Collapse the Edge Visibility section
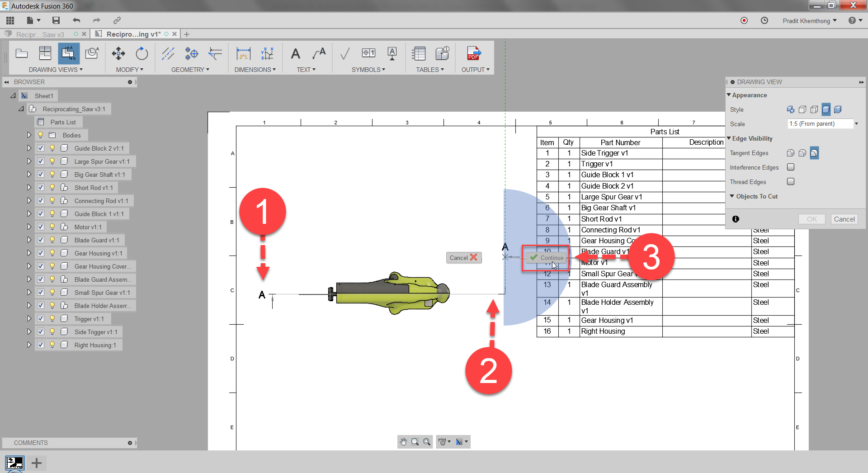Screen dimensions: 868x473 pyautogui.click(x=730, y=138)
